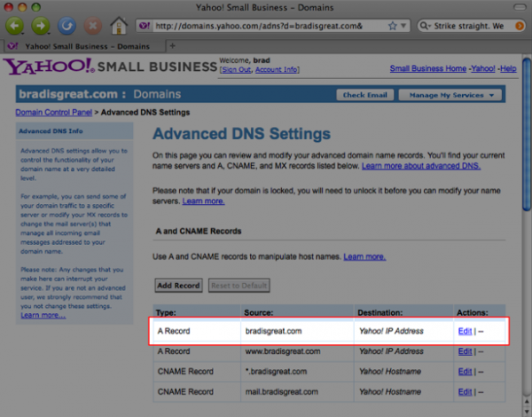Reload the page with the refresh icon

66,25
